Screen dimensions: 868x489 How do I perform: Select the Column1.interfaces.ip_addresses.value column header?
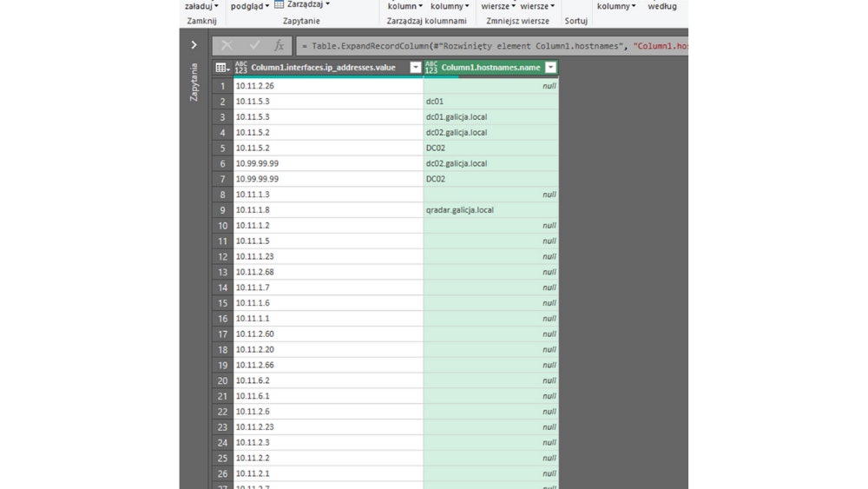323,68
